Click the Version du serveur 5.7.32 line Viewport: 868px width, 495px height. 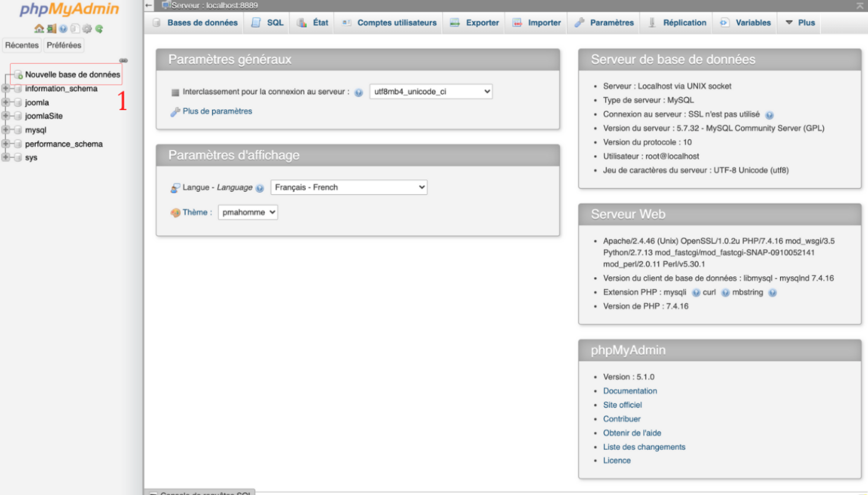pyautogui.click(x=713, y=128)
